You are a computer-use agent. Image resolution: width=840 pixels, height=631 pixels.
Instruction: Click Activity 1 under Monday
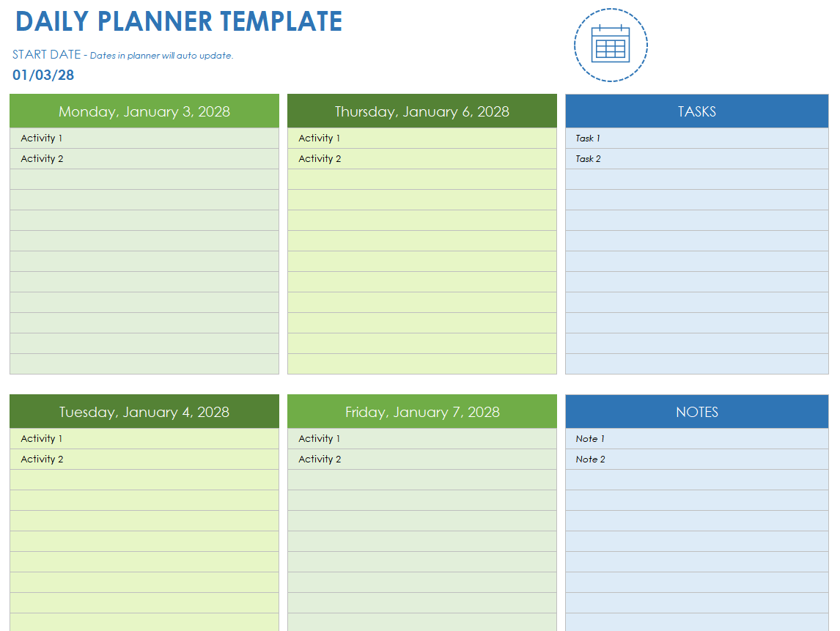42,138
